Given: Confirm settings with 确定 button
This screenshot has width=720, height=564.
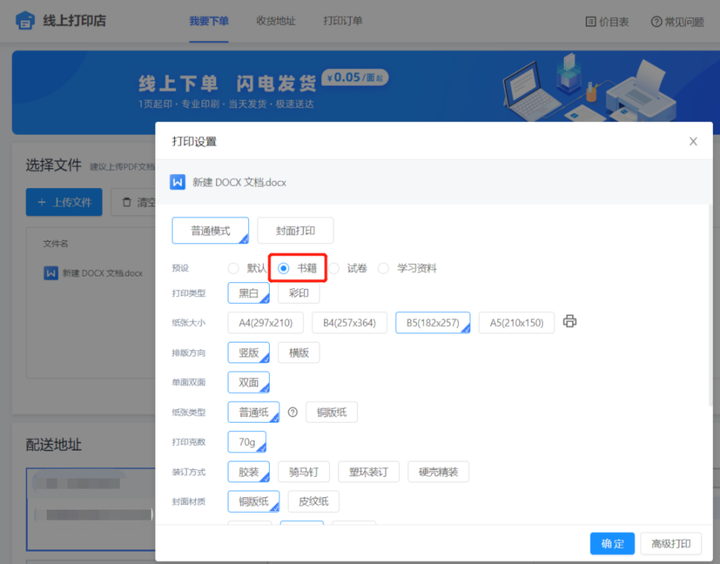Looking at the screenshot, I should click(x=613, y=544).
